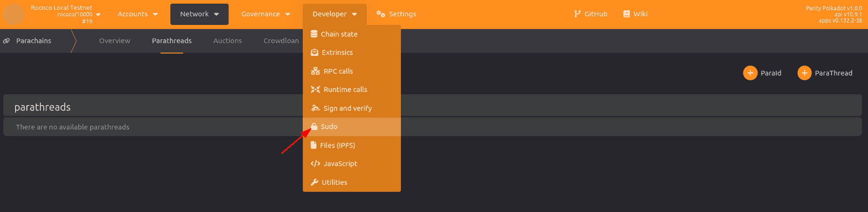Click the ParaId label button
The width and height of the screenshot is (868, 212).
(x=771, y=73)
